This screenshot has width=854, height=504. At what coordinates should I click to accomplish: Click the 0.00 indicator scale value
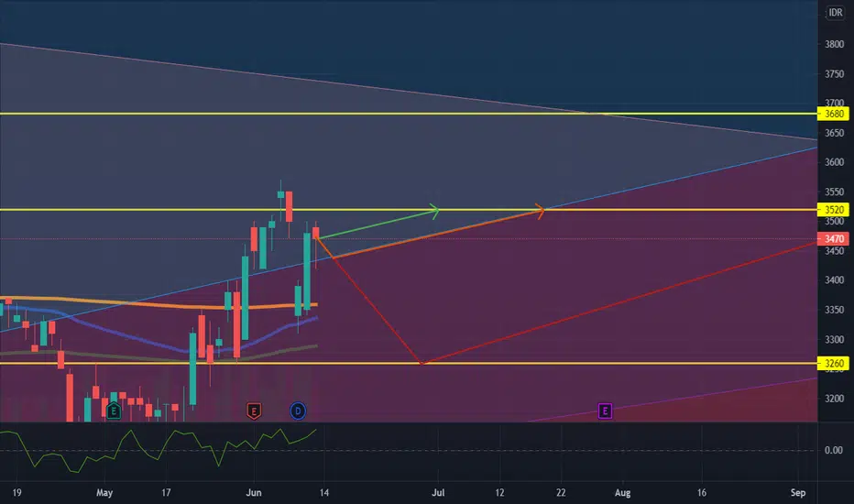coord(834,450)
